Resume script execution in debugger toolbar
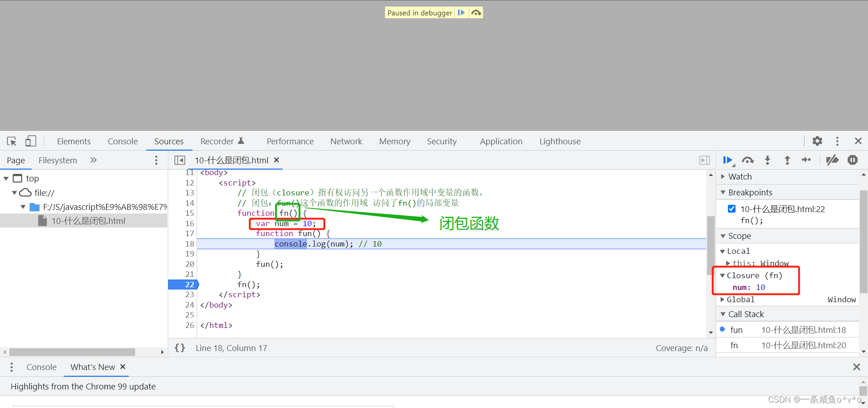Image resolution: width=868 pixels, height=408 pixels. pos(728,160)
